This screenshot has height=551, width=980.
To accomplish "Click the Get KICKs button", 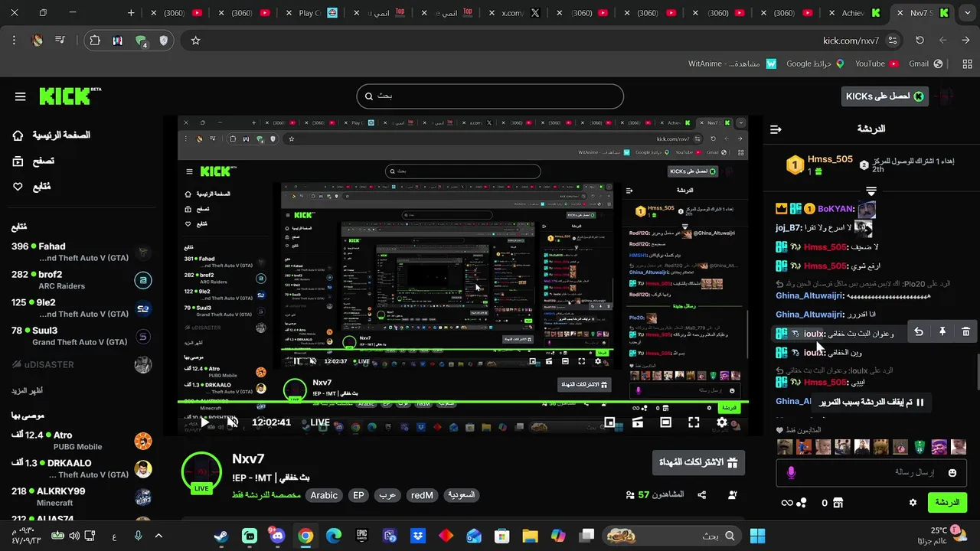I will click(x=884, y=96).
